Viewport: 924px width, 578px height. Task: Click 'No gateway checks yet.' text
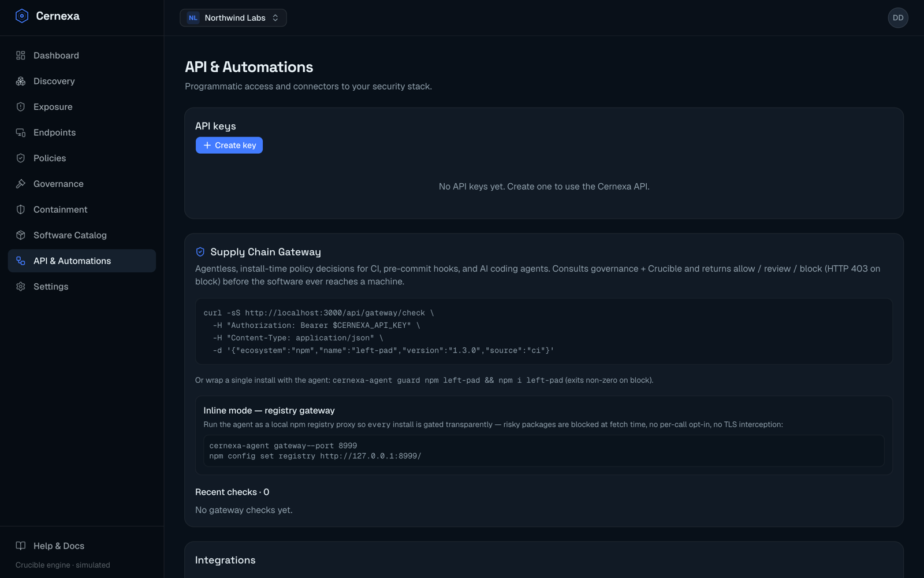[x=244, y=510]
